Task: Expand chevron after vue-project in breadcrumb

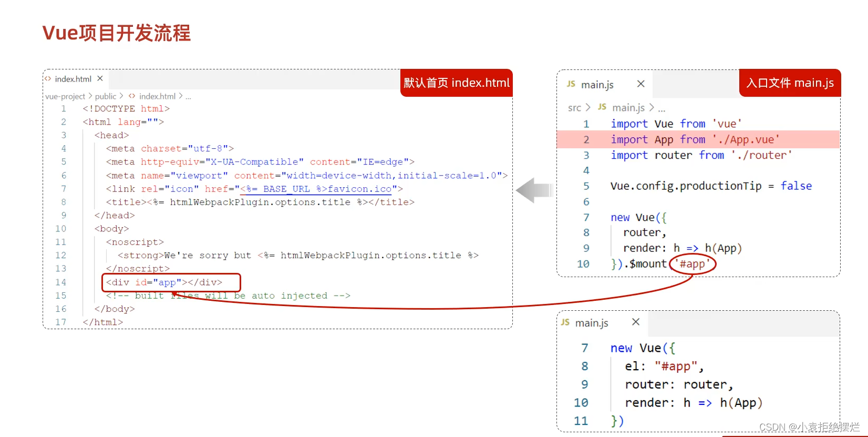Action: click(90, 96)
